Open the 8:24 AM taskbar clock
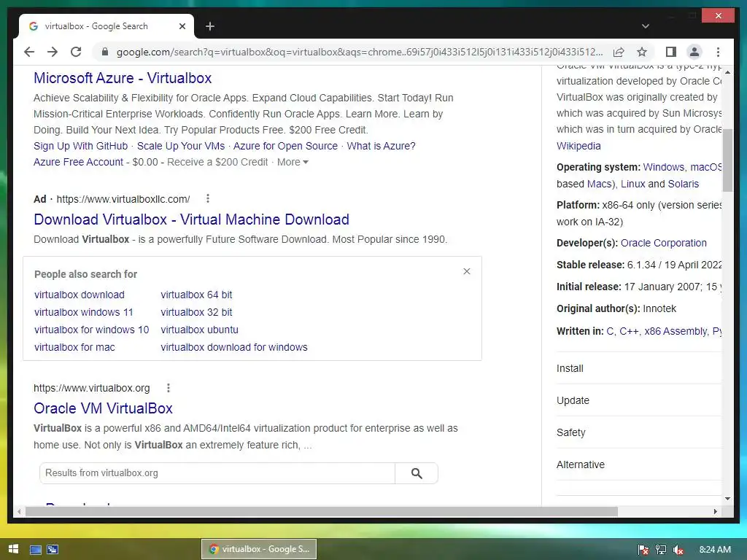Viewport: 747px width, 560px height. tap(715, 550)
